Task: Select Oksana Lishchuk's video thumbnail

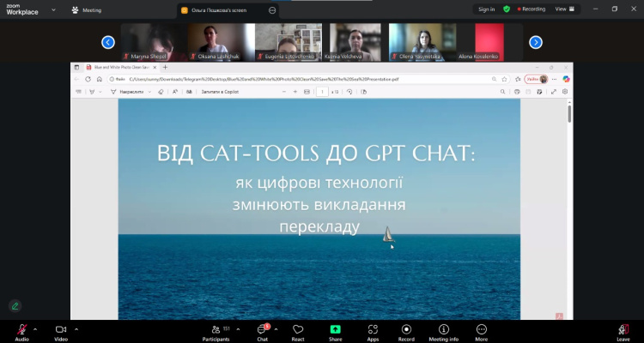Action: (222, 42)
